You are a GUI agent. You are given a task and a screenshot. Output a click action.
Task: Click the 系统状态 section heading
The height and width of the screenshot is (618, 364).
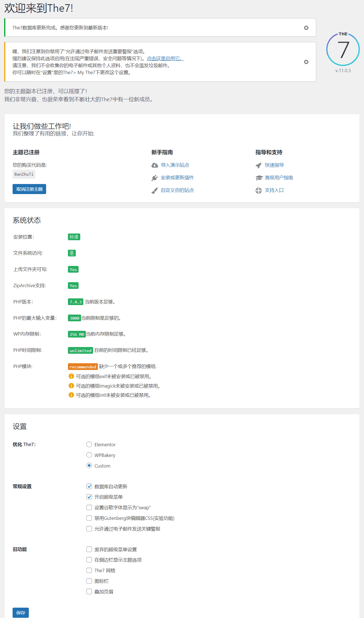27,220
